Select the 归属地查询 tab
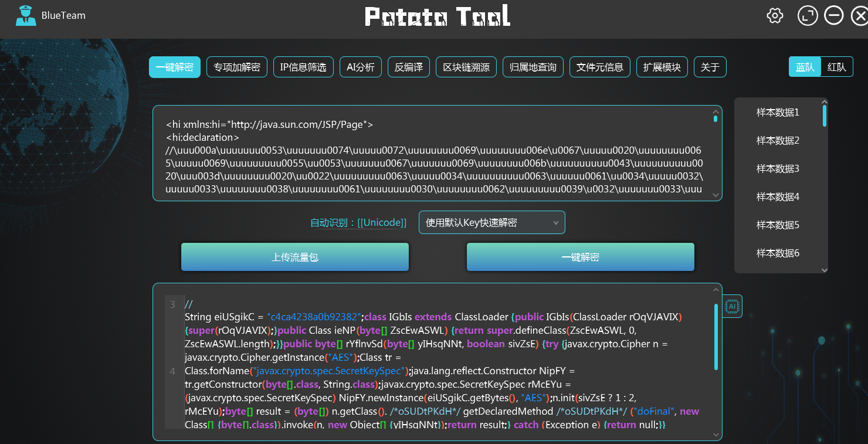Screen dimensions: 868x444 click(533, 67)
